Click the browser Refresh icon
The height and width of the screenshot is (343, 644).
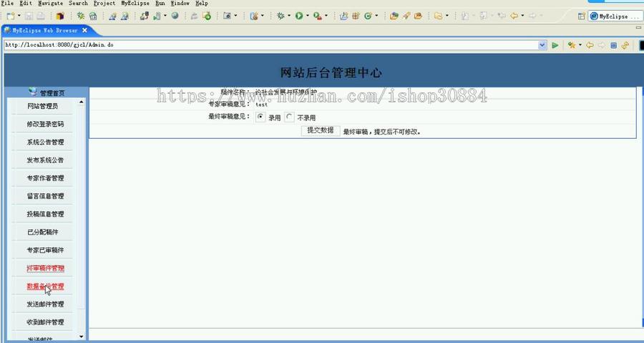click(x=625, y=45)
